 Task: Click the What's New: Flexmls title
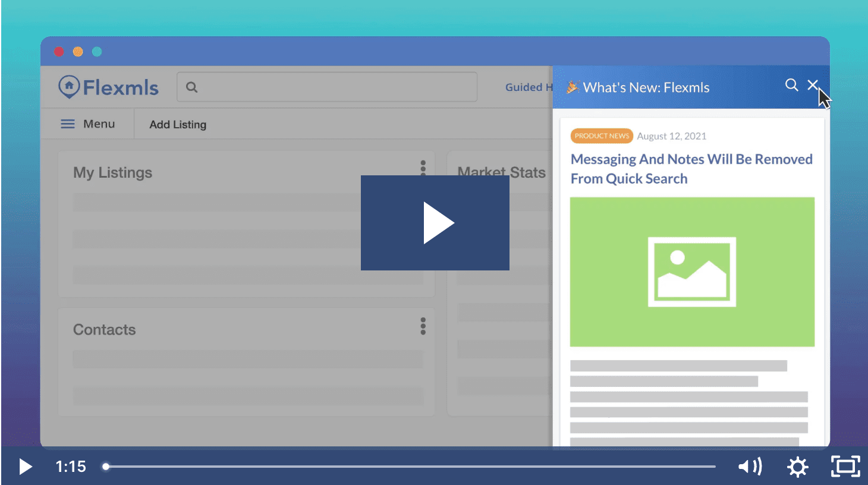click(x=646, y=87)
